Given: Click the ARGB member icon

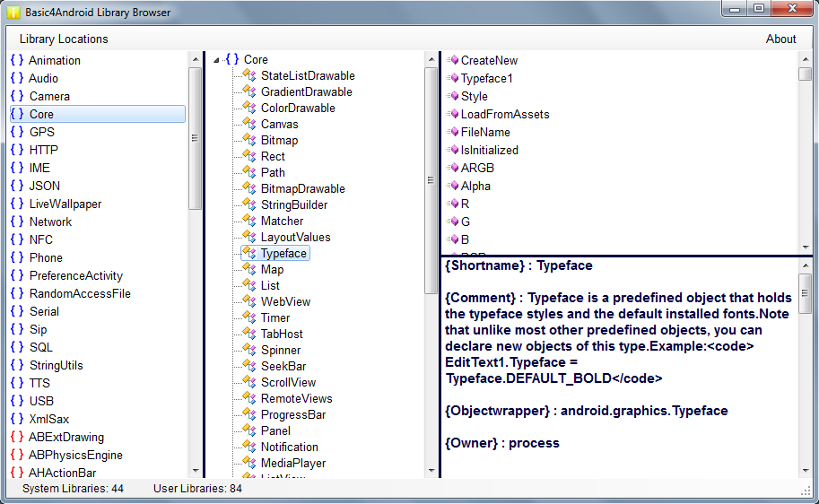Looking at the screenshot, I should tap(453, 168).
